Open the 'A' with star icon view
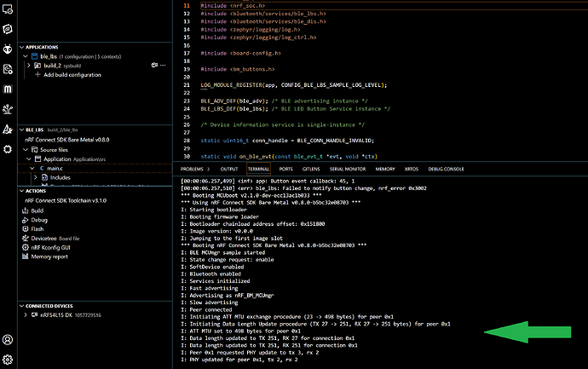This screenshot has width=588, height=369. 8,130
